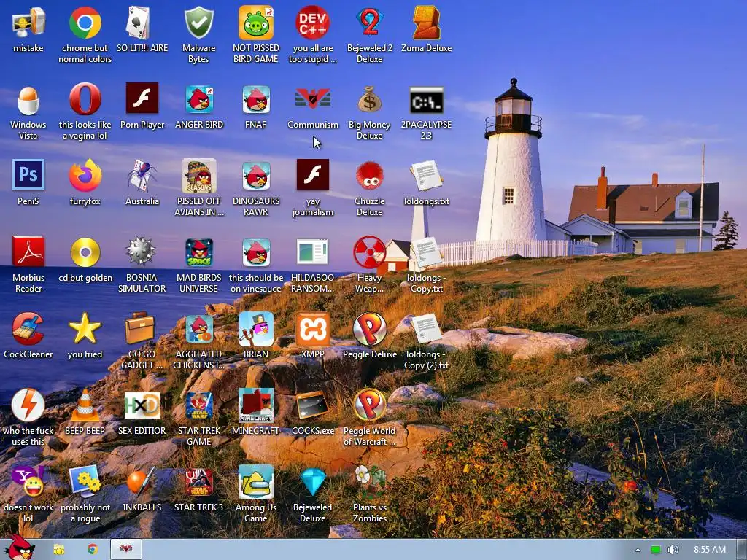Click the red Opera 'this looks like' icon
Screen dimensions: 747x560
[x=85, y=99]
